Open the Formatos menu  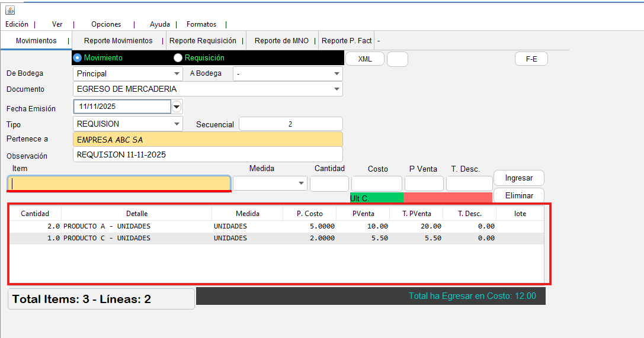click(201, 24)
